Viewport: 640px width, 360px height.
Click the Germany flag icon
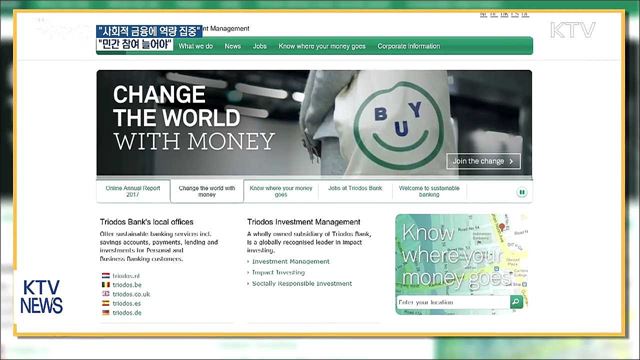point(106,313)
